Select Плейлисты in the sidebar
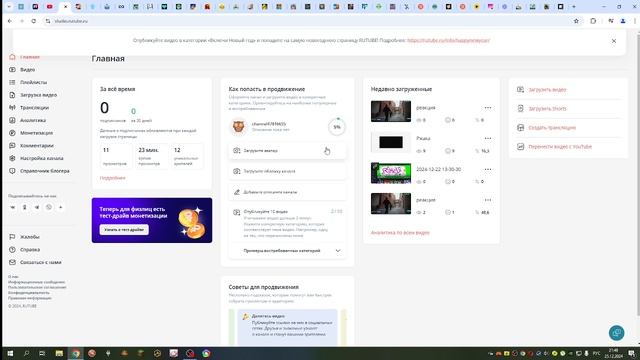640x360 pixels. coord(33,82)
